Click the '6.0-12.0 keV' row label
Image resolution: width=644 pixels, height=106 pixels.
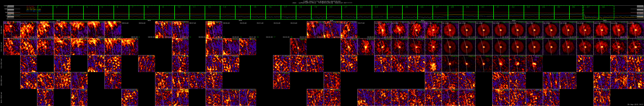pyautogui.click(x=1, y=47)
